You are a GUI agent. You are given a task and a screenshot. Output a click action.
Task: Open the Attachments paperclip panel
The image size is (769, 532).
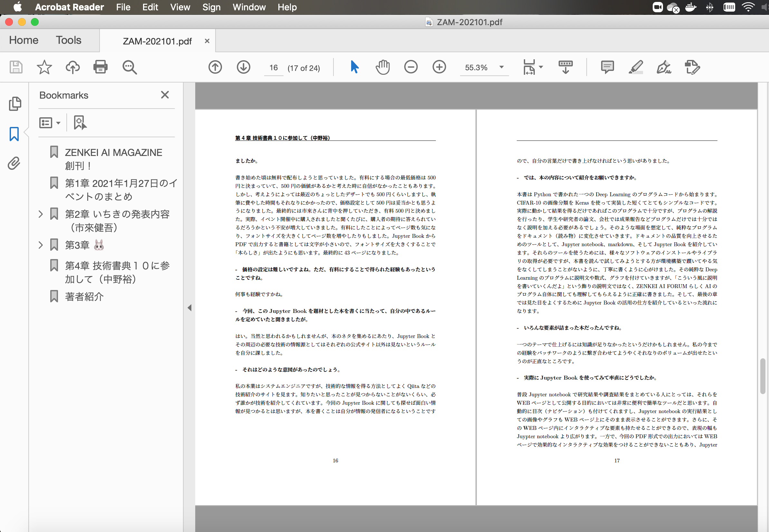point(14,163)
